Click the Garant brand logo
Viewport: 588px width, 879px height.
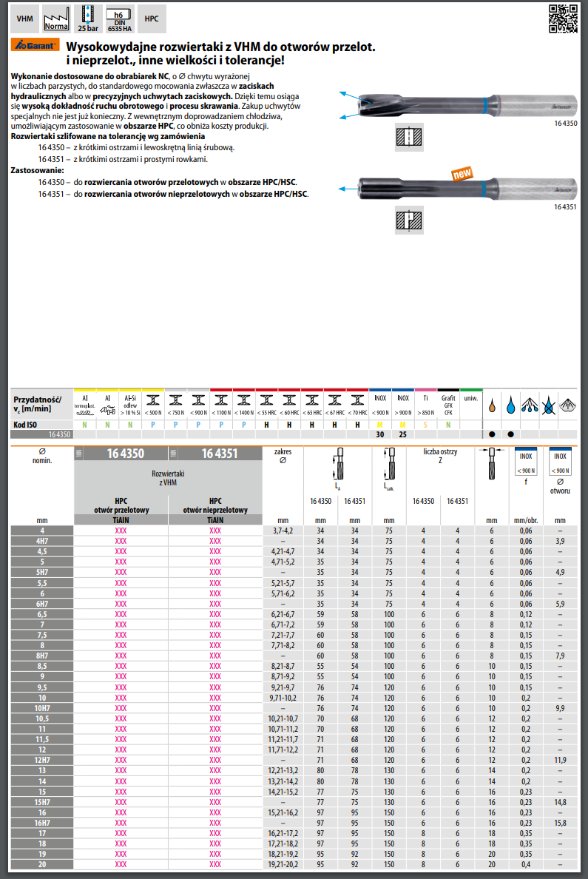point(35,45)
